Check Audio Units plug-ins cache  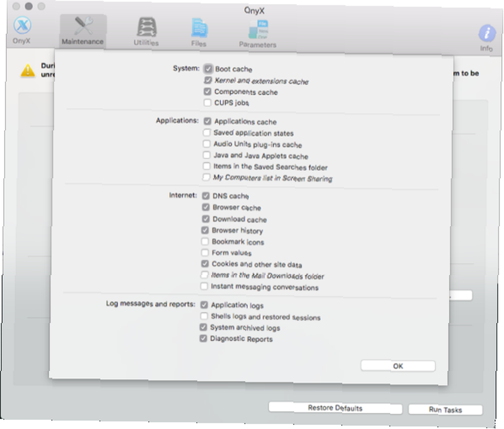click(x=207, y=144)
